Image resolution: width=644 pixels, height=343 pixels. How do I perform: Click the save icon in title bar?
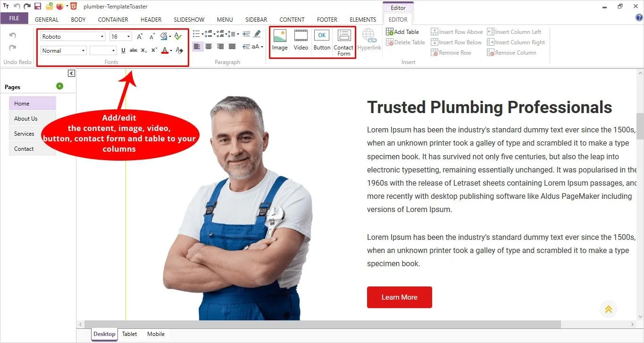click(38, 7)
